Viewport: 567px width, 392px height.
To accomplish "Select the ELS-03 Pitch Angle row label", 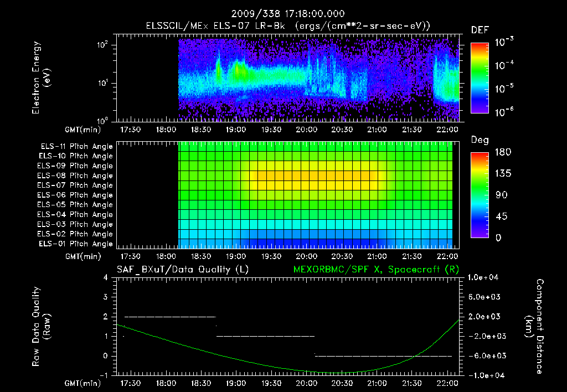I will pyautogui.click(x=75, y=225).
